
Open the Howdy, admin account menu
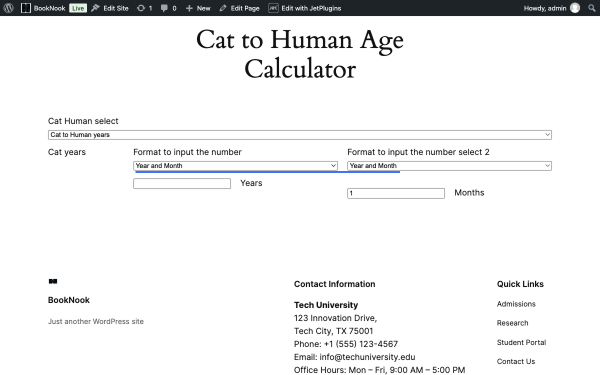tap(551, 8)
